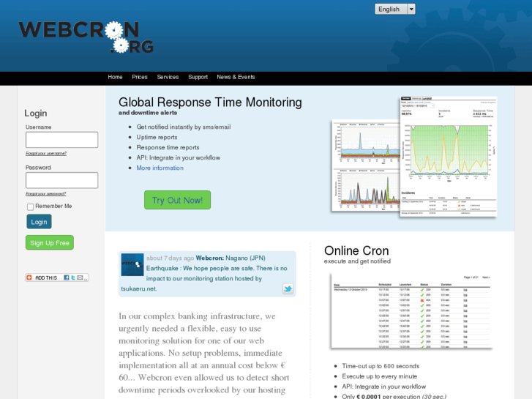532x399 pixels.
Task: Enable the Remember Me checkbox
Action: 30,206
